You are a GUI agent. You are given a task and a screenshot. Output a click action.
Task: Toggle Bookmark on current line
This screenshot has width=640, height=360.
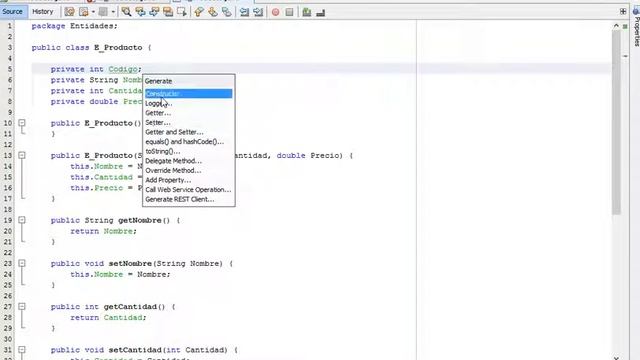pos(227,12)
